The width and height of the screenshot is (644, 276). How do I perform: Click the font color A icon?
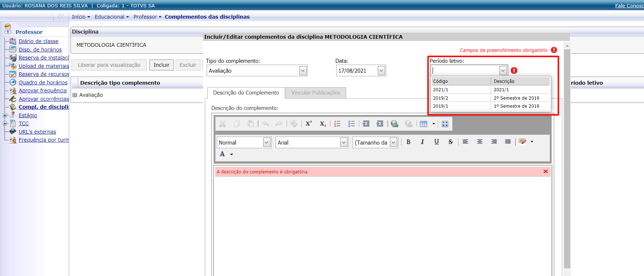[x=222, y=154]
